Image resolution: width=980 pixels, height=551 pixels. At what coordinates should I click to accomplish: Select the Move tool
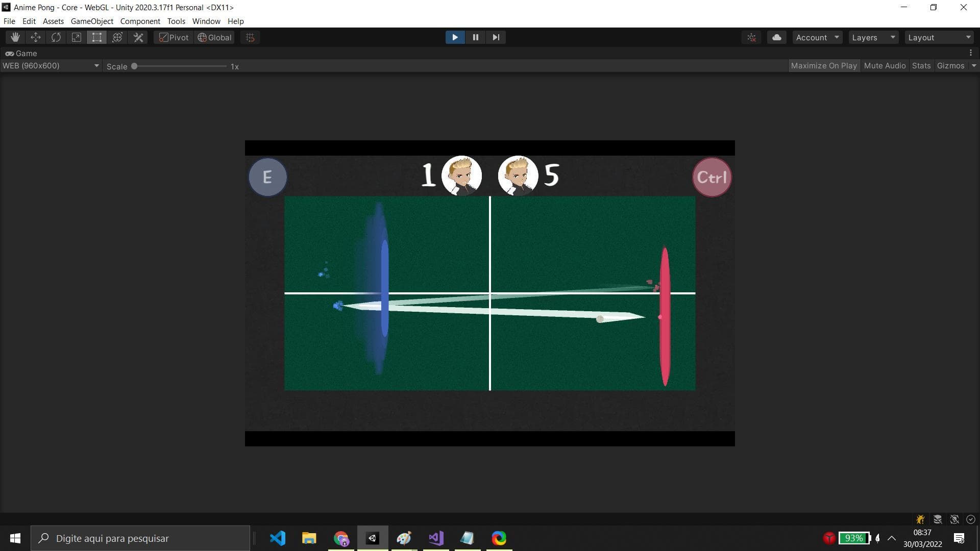tap(36, 37)
